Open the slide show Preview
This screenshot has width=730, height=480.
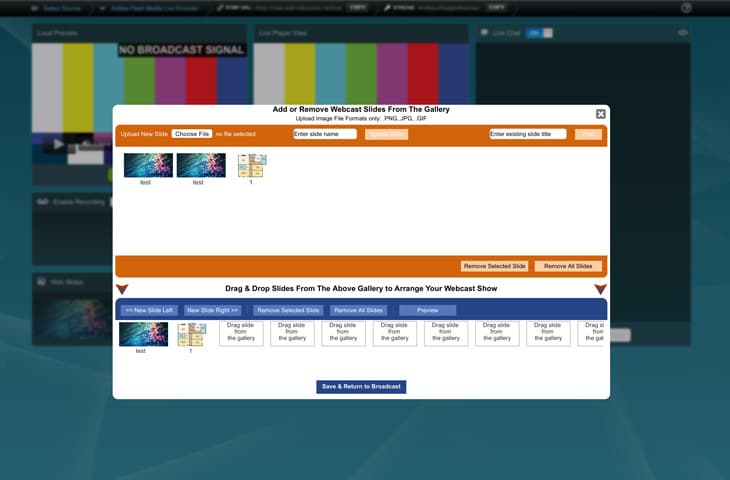427,310
